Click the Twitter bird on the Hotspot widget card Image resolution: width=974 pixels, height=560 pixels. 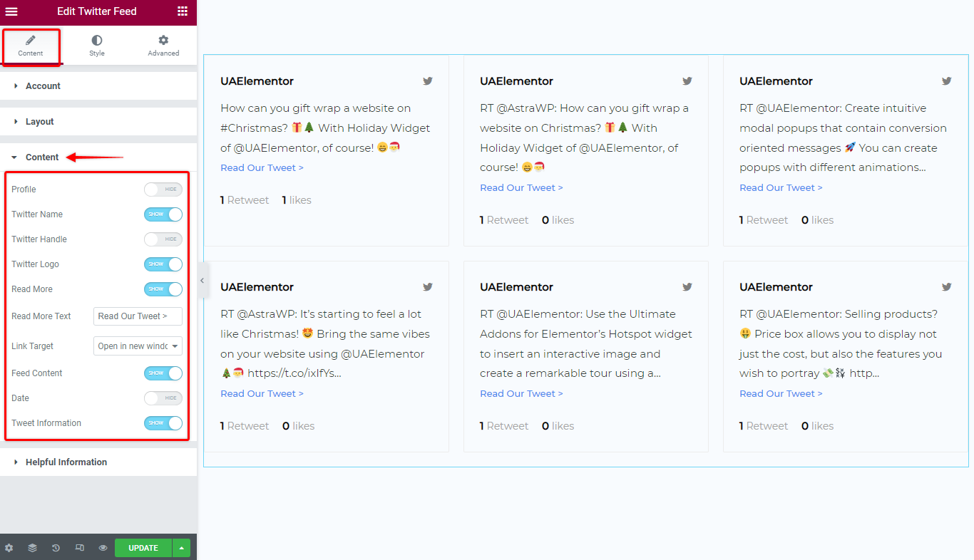click(687, 287)
